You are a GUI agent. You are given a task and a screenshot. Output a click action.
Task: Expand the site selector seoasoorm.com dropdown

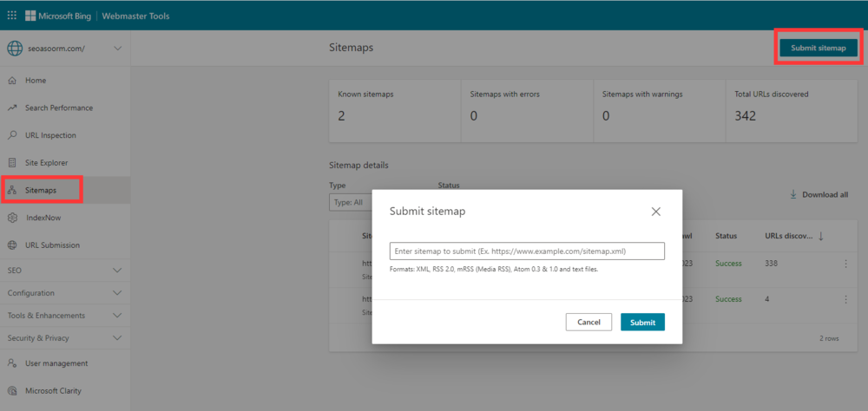point(117,49)
